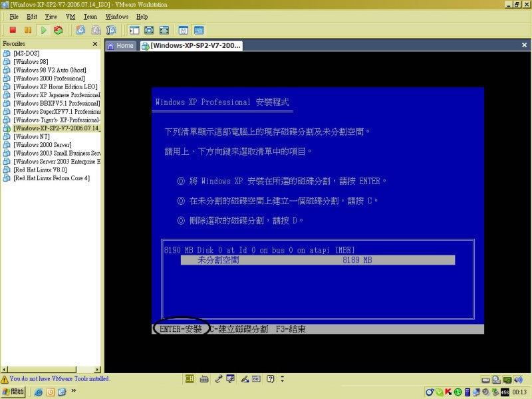Close the Favorites panel

pos(95,44)
